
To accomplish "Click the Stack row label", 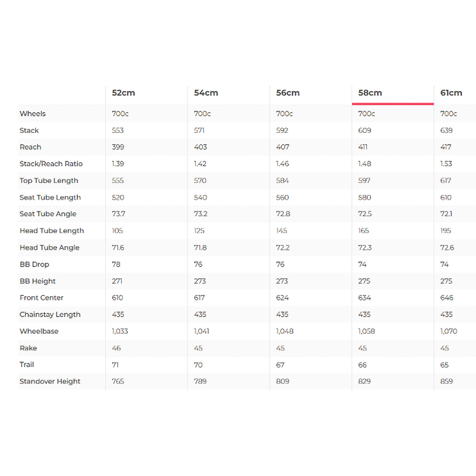I will click(29, 130).
